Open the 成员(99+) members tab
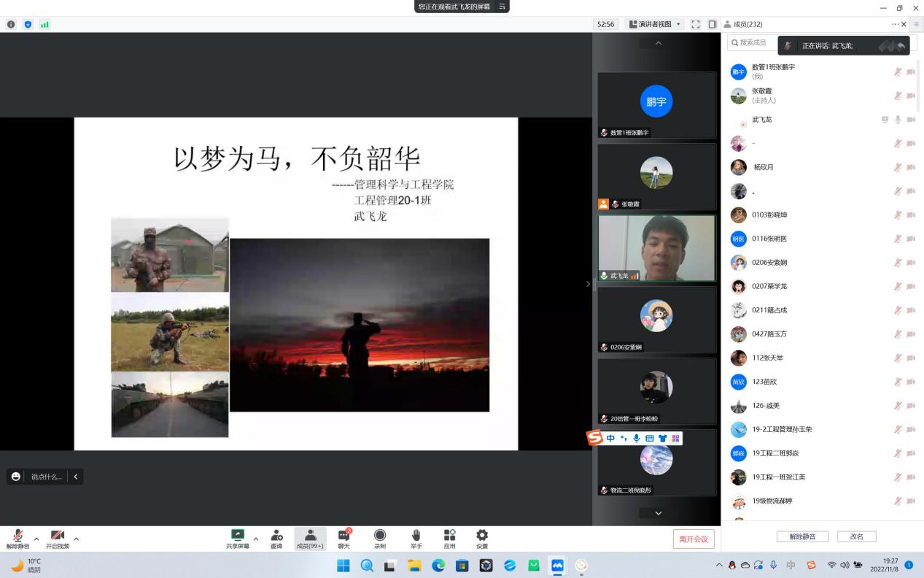The image size is (924, 578). point(310,538)
